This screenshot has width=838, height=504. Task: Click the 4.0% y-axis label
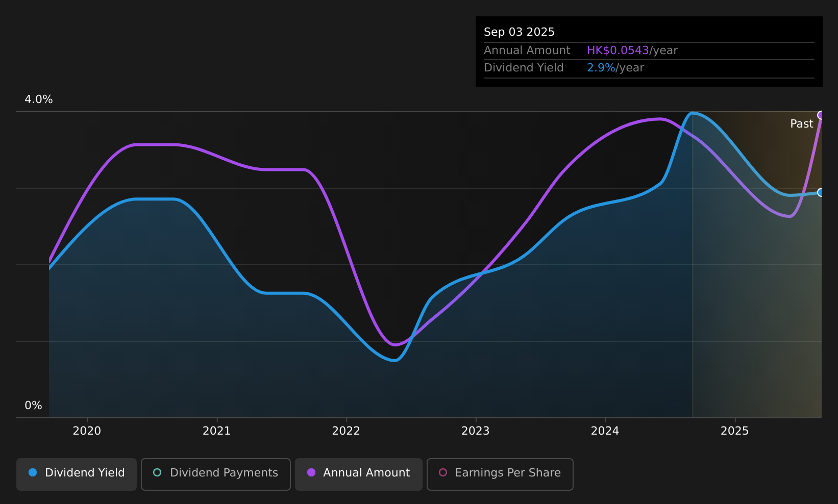(x=39, y=99)
